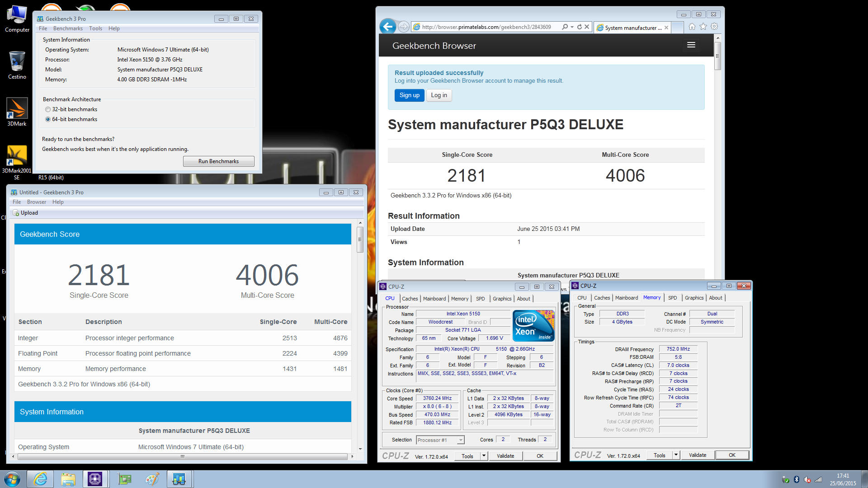868x488 pixels.
Task: Open the Windows Start menu
Action: coord(12,479)
